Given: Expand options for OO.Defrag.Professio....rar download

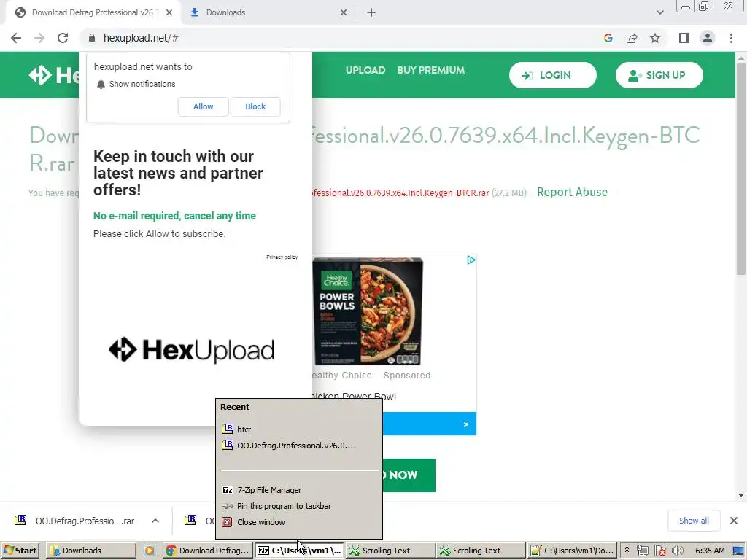Looking at the screenshot, I should click(x=155, y=521).
